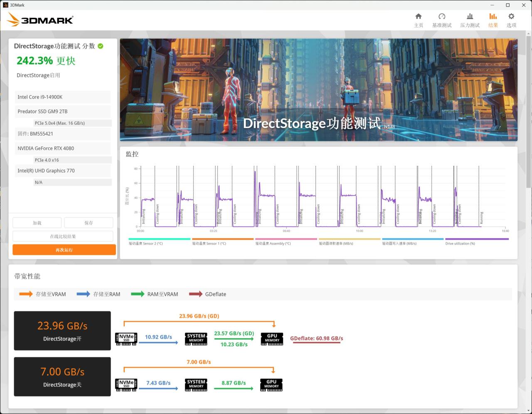
Task: Click the 10.23 GB/s value
Action: click(234, 345)
